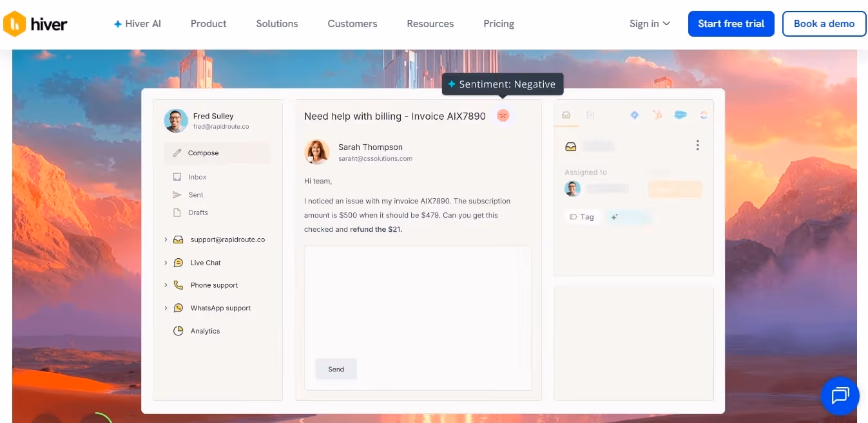
Task: Click the blurred orange status button
Action: (675, 189)
